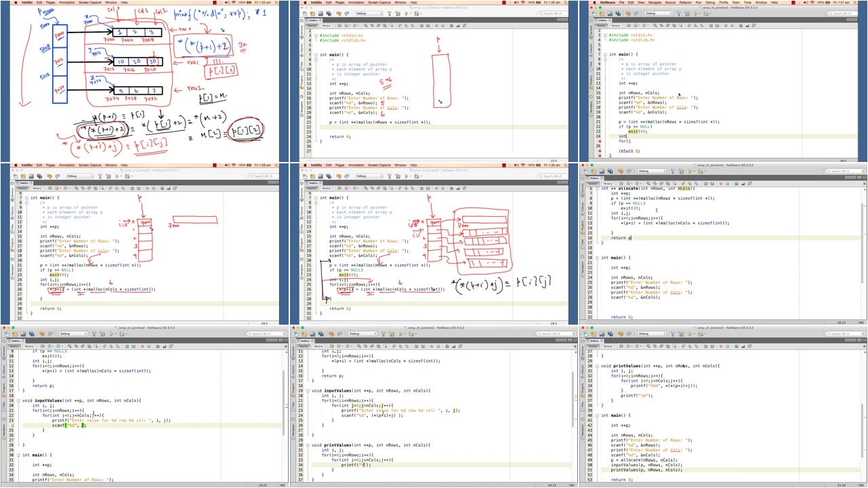868x488 pixels.
Task: Click Debug Project icon in 1:27 am frame
Action: point(706,14)
